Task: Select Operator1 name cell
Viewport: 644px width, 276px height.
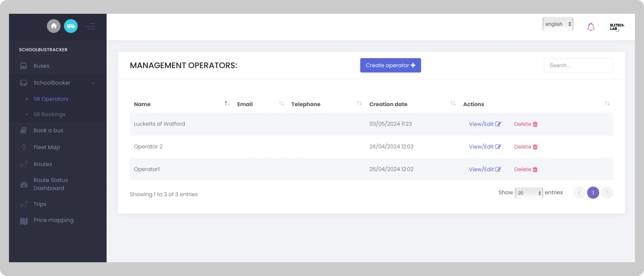Action: coord(147,169)
